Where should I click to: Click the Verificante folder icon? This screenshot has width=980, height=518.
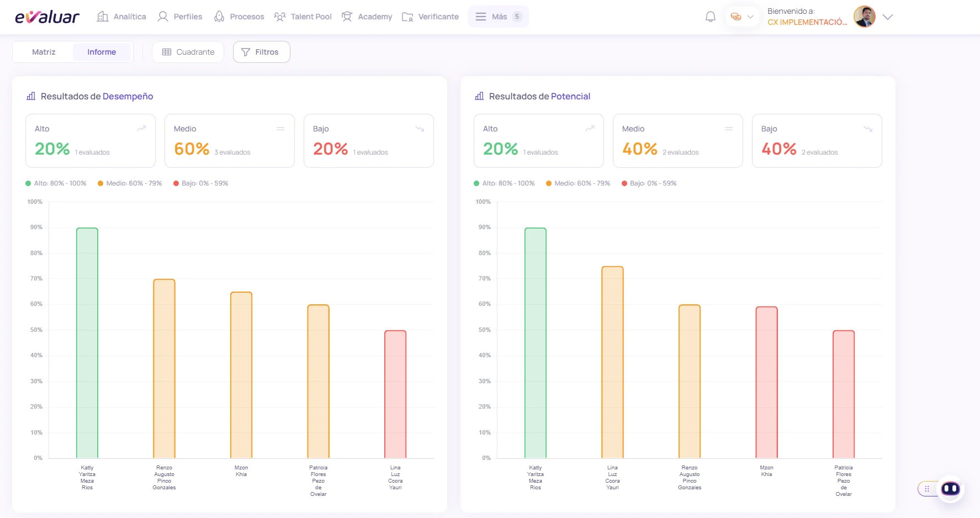pyautogui.click(x=407, y=17)
